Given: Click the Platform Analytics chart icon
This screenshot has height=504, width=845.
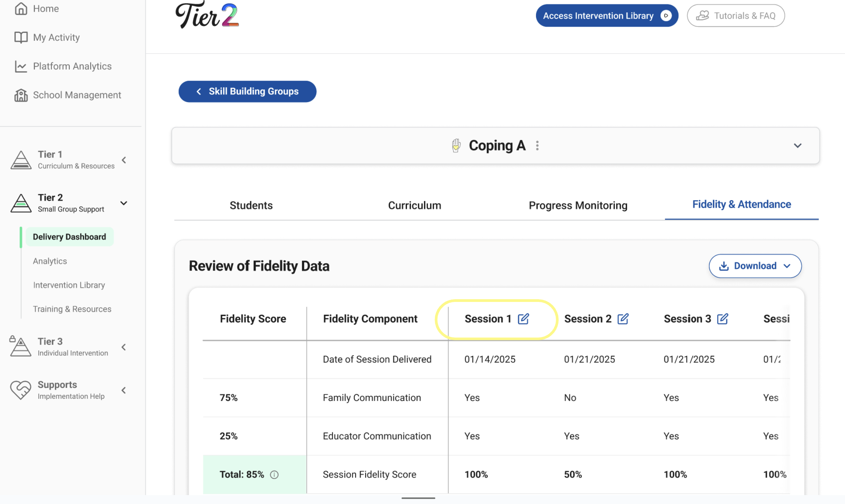Looking at the screenshot, I should click(x=21, y=66).
